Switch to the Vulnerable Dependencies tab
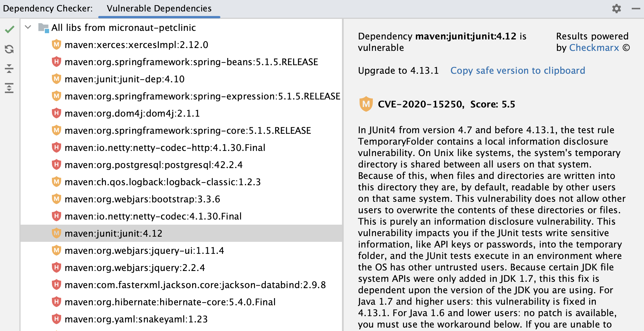Screen dimensions: 644x331 tap(159, 9)
